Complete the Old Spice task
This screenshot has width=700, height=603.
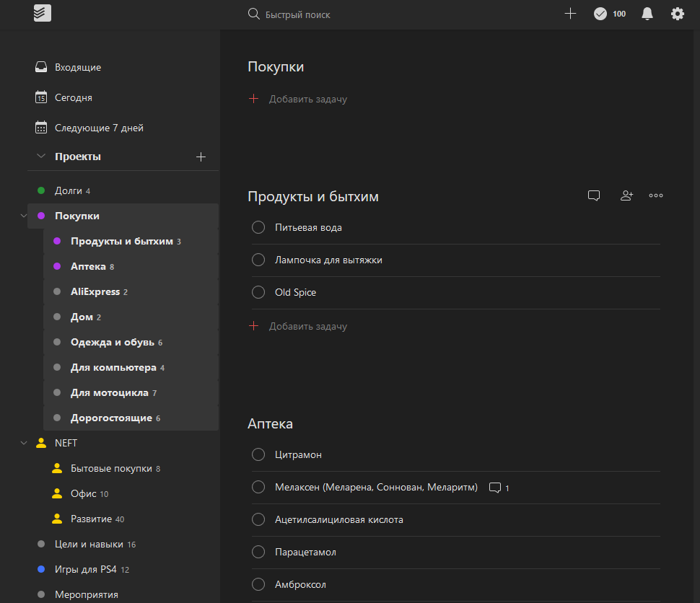(258, 293)
